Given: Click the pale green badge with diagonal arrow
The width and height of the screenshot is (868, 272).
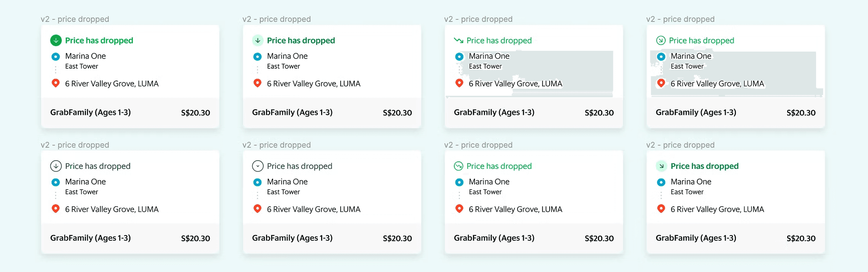Looking at the screenshot, I should [661, 166].
